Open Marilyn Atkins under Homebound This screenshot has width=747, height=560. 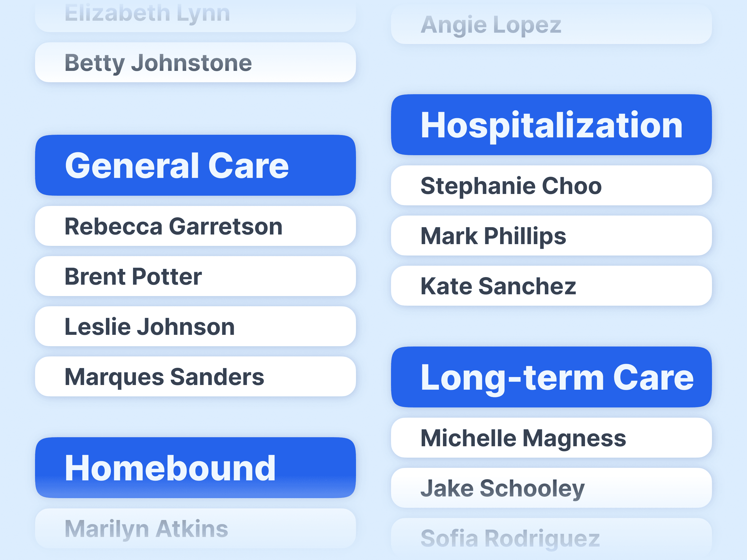(195, 528)
